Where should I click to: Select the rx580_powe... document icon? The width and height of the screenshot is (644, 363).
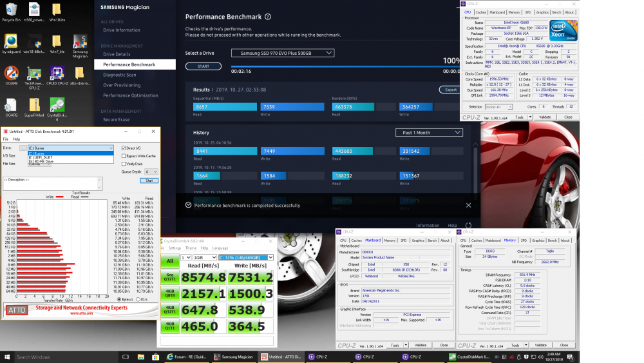point(34,12)
